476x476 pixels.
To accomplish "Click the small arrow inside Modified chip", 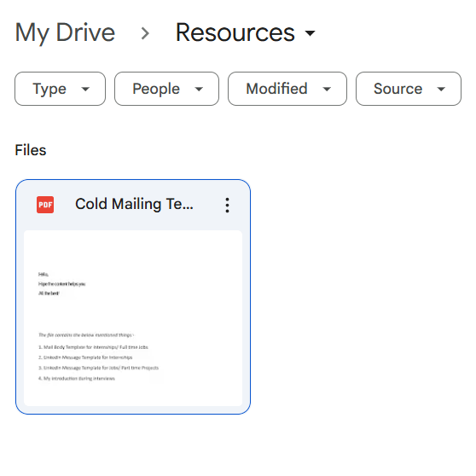I will [x=327, y=89].
